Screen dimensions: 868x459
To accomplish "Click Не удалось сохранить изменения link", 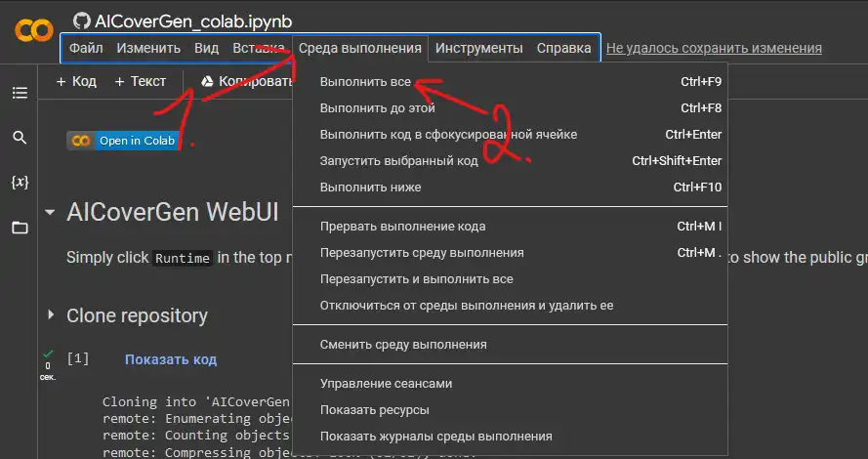I will (x=714, y=48).
